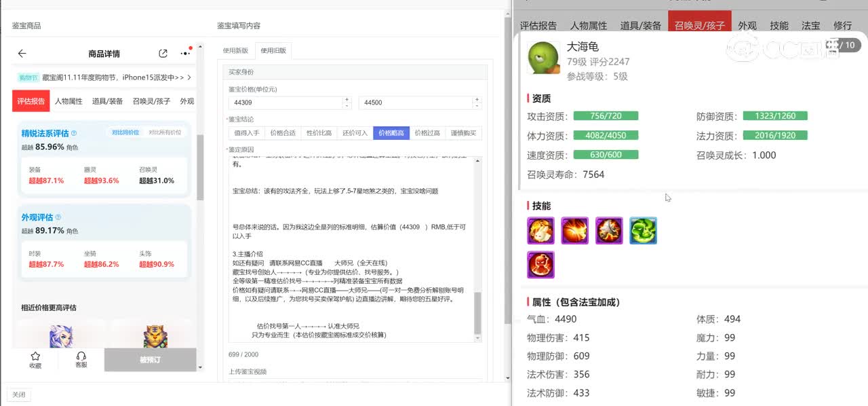Click the green swirl skill icon
Image resolution: width=868 pixels, height=406 pixels.
pyautogui.click(x=643, y=231)
